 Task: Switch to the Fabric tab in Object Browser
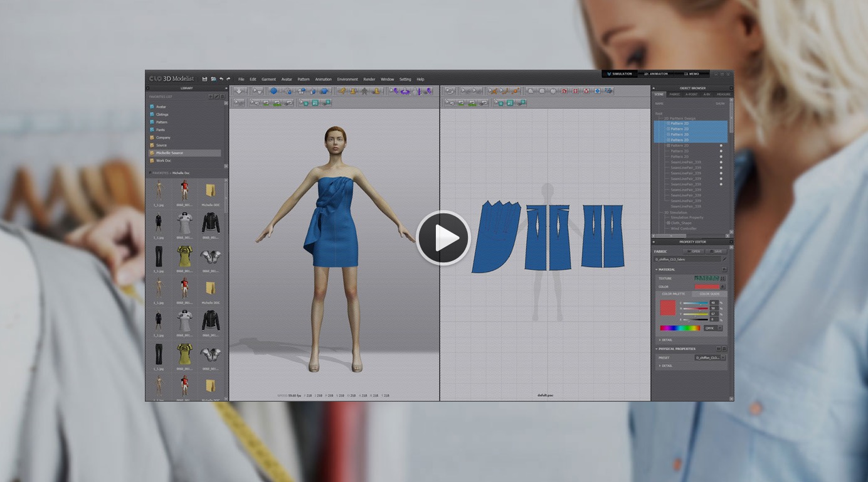coord(674,94)
